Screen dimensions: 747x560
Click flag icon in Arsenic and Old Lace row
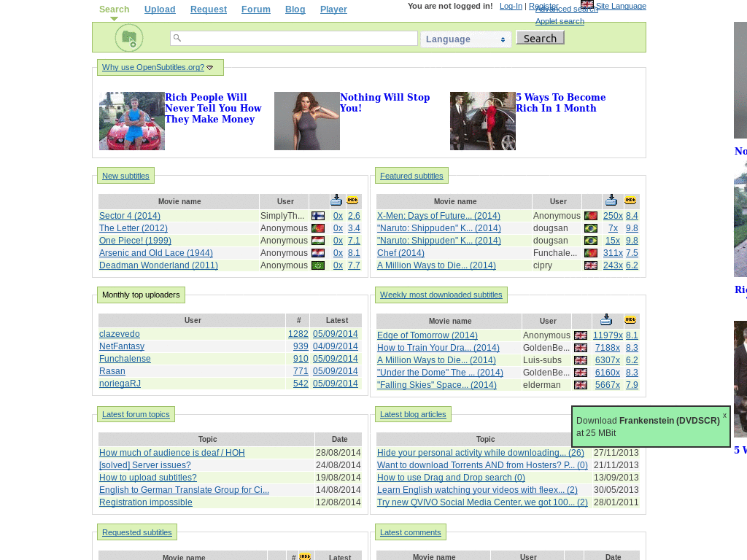click(x=318, y=253)
